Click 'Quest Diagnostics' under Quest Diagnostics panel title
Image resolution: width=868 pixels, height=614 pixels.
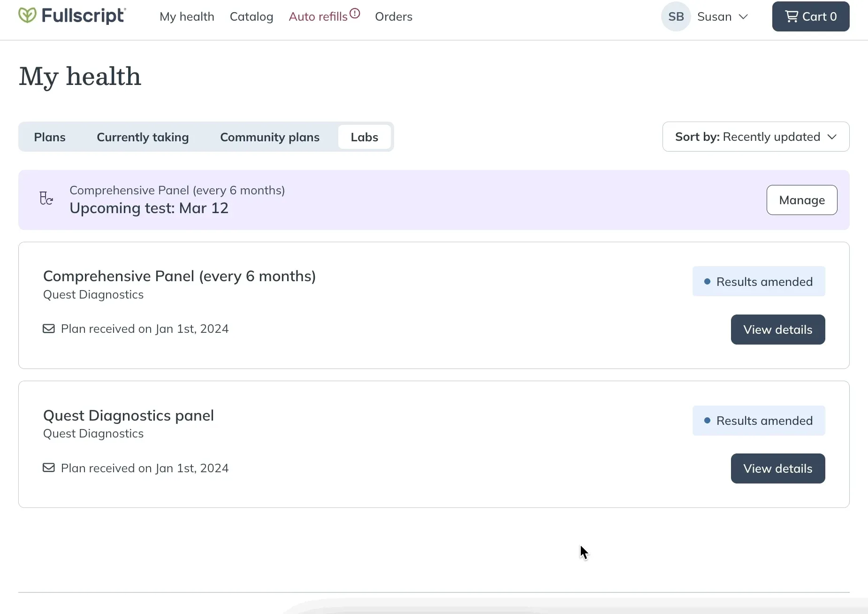[93, 433]
